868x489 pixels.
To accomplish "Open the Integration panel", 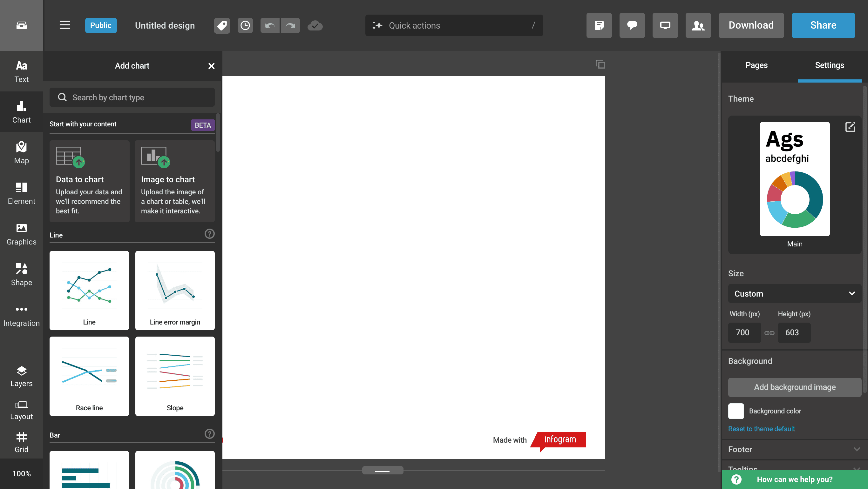I will 22,315.
